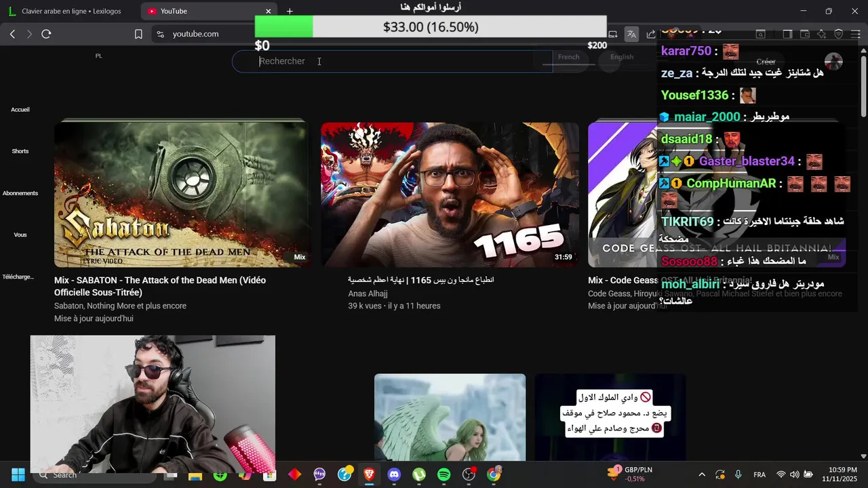Go to Accueil in YouTube sidebar
868x488 pixels.
tap(20, 110)
